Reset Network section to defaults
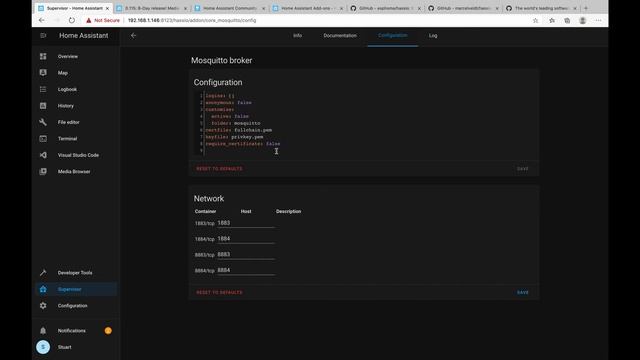Image resolution: width=640 pixels, height=360 pixels. pyautogui.click(x=219, y=292)
